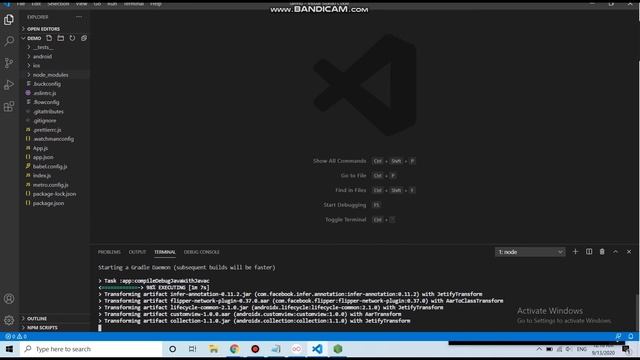
Task: Open the Extensions view
Action: (9, 107)
